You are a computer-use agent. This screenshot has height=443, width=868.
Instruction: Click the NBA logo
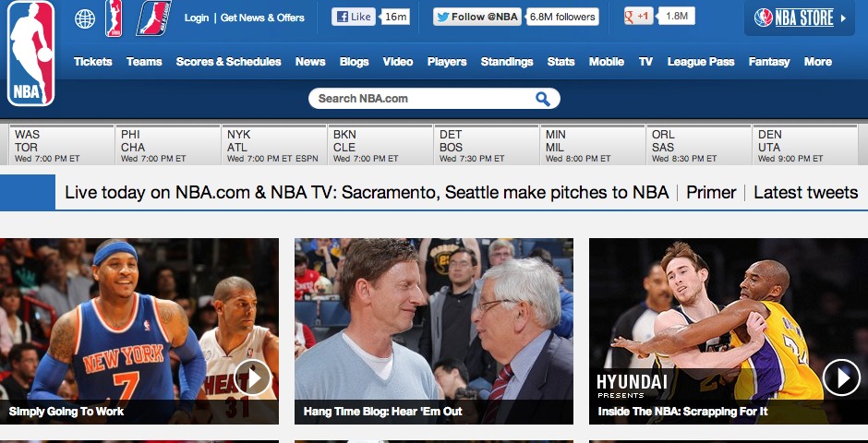[30, 54]
